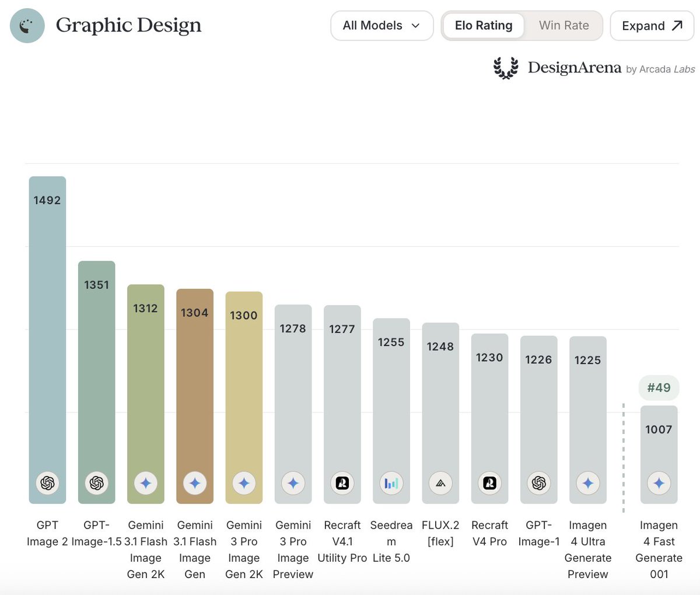Click the Graphic Design category logo icon
This screenshot has height=595, width=700.
point(27,26)
